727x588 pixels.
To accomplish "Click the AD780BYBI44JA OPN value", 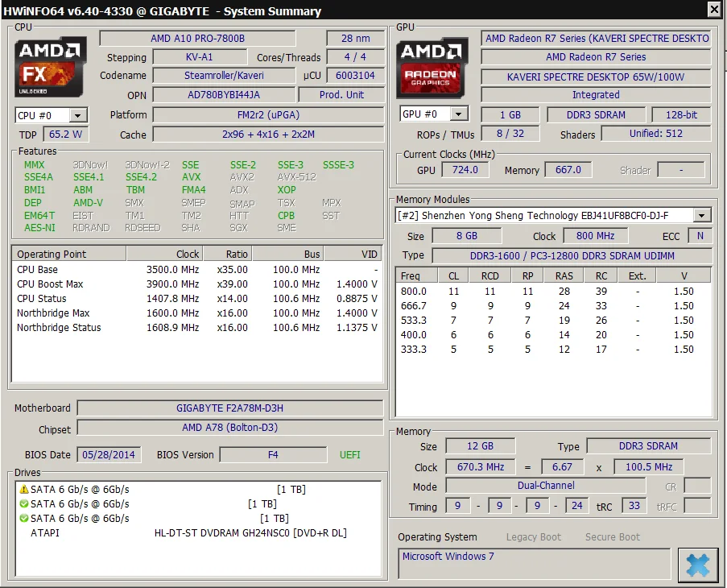I will (224, 95).
